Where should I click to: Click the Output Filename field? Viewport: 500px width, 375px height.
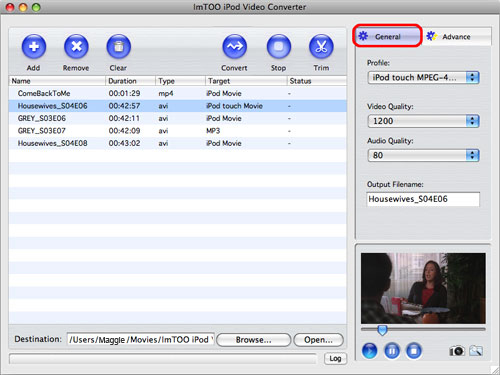[x=423, y=199]
